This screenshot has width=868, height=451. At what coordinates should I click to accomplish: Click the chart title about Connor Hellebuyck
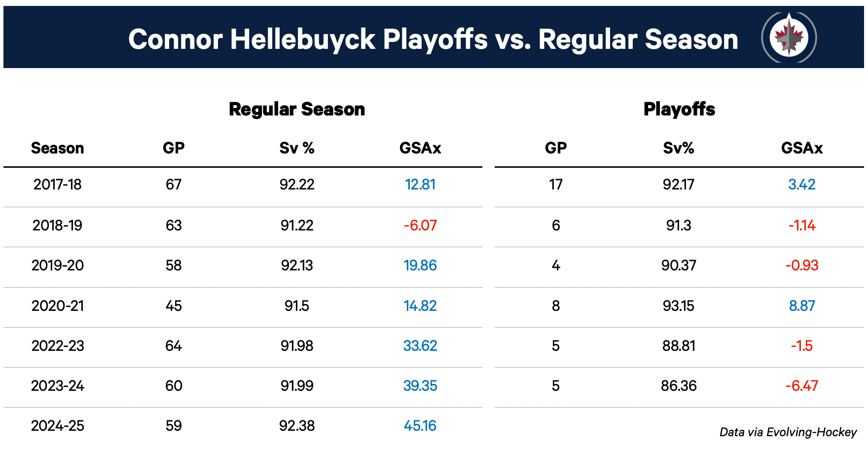(433, 39)
